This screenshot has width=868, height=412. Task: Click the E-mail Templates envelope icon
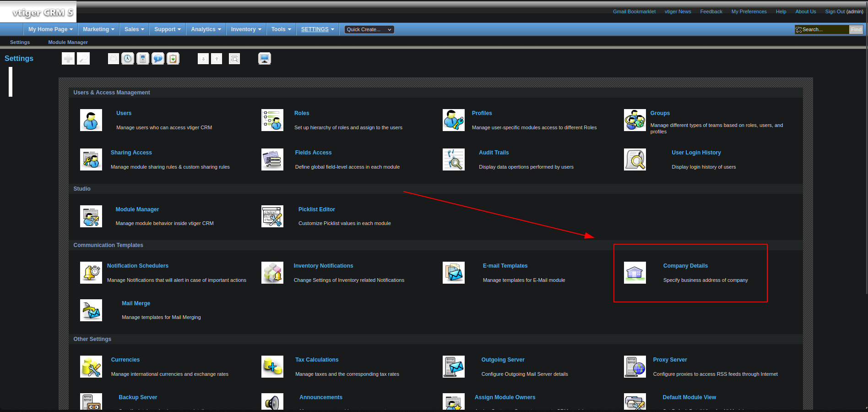(454, 273)
